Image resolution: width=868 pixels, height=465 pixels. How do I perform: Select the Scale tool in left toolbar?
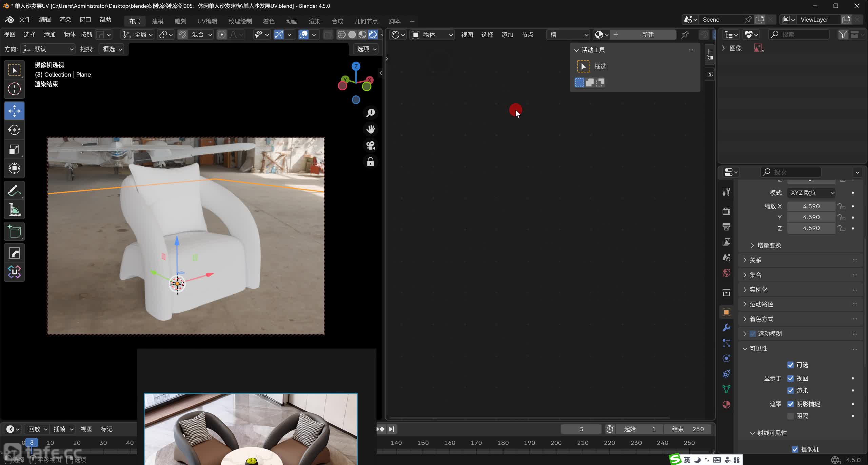14,149
